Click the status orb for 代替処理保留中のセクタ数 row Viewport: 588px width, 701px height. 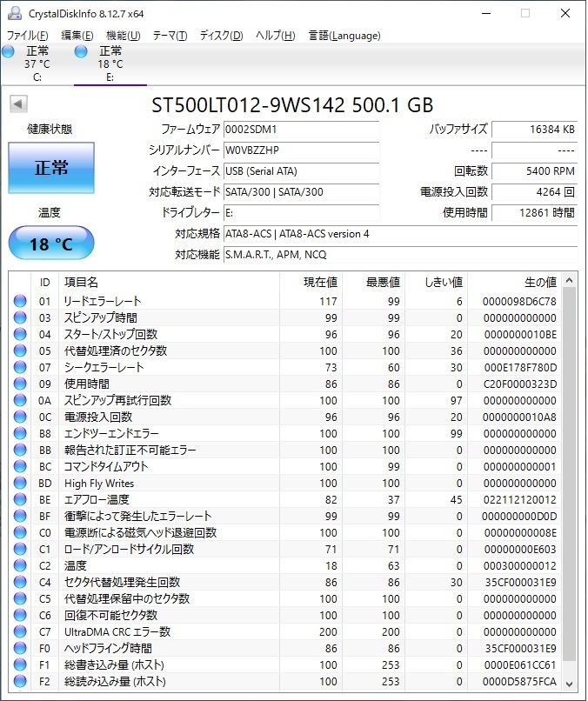click(x=20, y=598)
